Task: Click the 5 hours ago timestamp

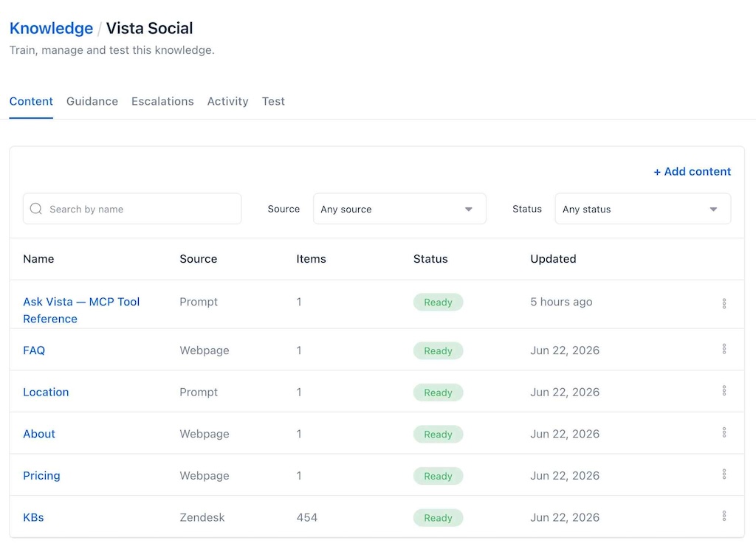Action: pos(561,302)
